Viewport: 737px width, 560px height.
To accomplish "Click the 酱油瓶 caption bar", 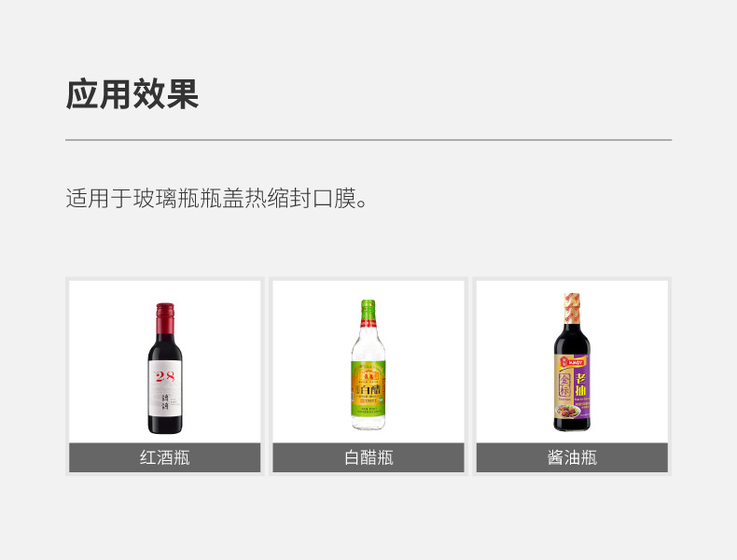I will 572,457.
